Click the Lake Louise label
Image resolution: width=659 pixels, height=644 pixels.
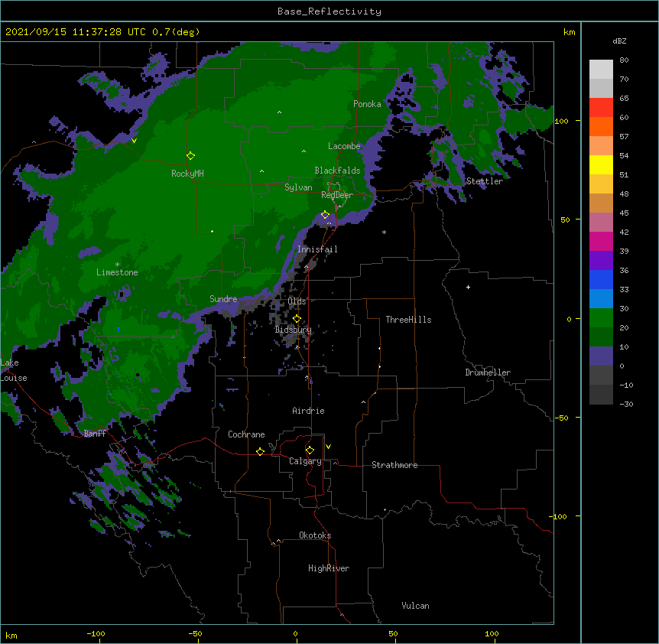(14, 370)
